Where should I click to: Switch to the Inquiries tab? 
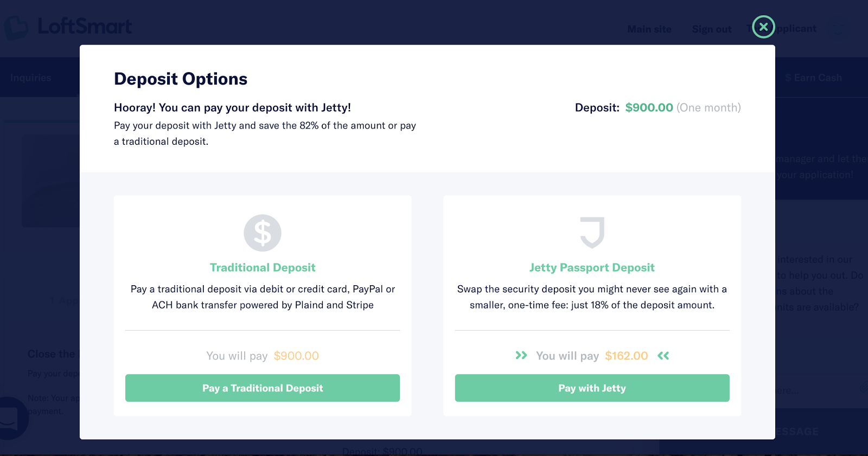click(x=31, y=78)
